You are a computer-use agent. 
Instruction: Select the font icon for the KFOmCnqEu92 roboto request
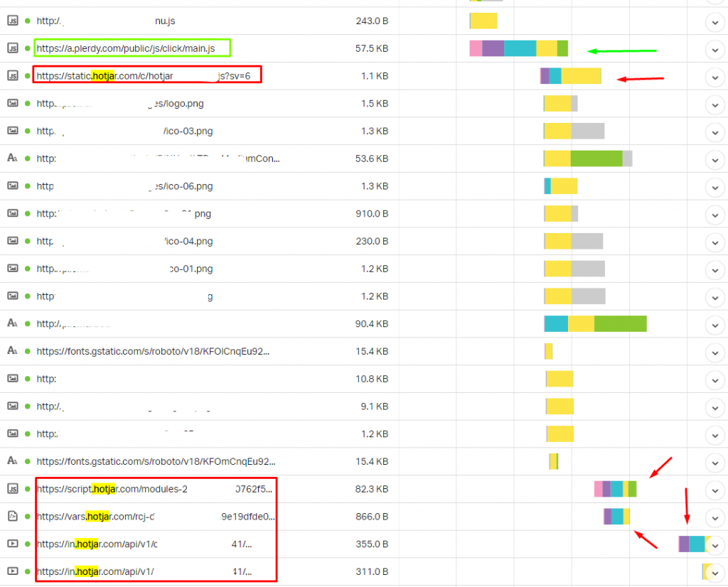click(13, 461)
